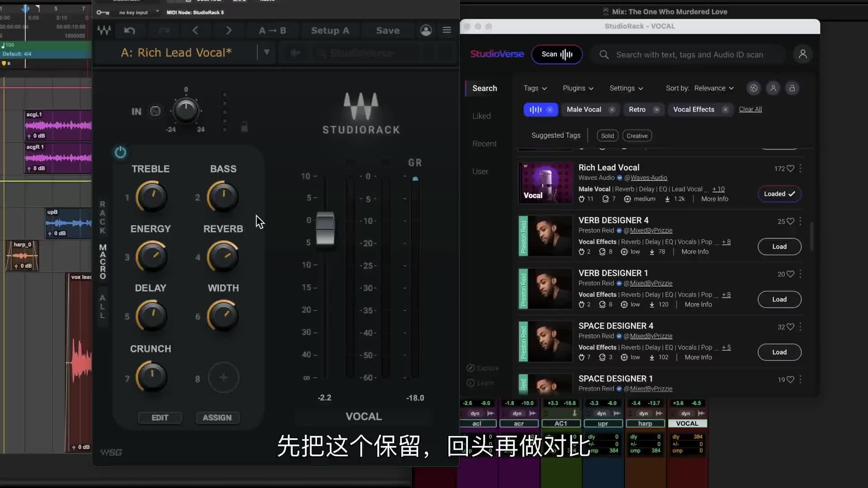Remove the Vocal Effects tag
The width and height of the screenshot is (868, 488).
click(x=725, y=109)
